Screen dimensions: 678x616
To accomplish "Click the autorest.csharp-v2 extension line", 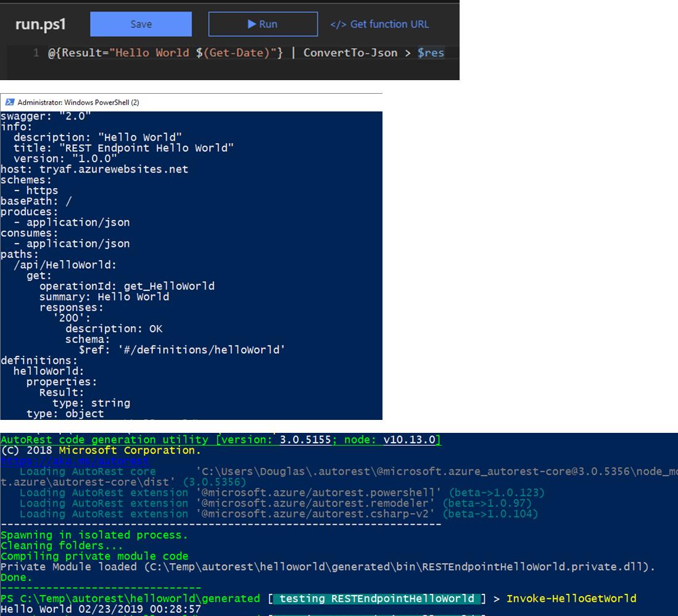I will [x=279, y=514].
